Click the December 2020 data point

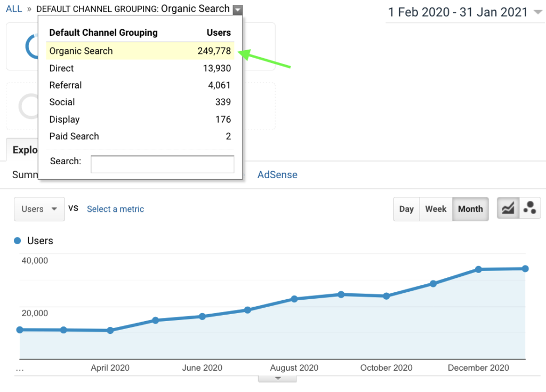tap(478, 269)
